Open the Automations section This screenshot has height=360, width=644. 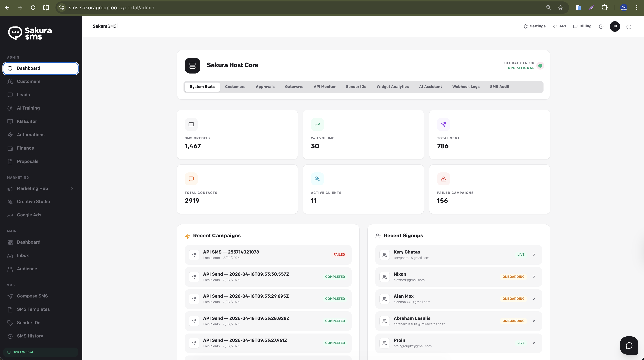(30, 135)
